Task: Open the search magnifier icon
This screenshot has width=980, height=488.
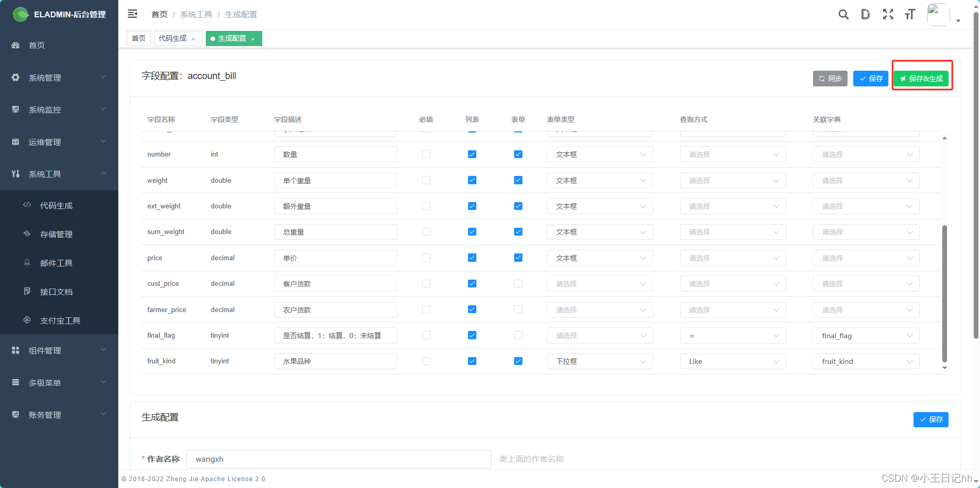Action: click(843, 15)
